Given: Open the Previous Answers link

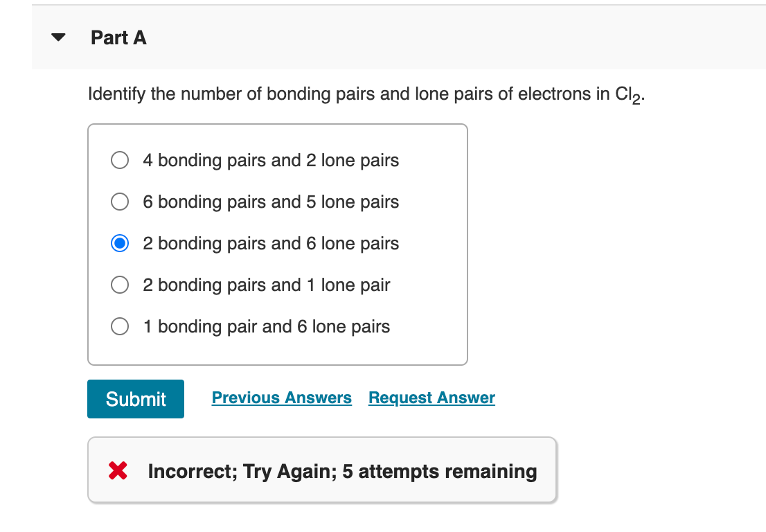Looking at the screenshot, I should [x=281, y=398].
